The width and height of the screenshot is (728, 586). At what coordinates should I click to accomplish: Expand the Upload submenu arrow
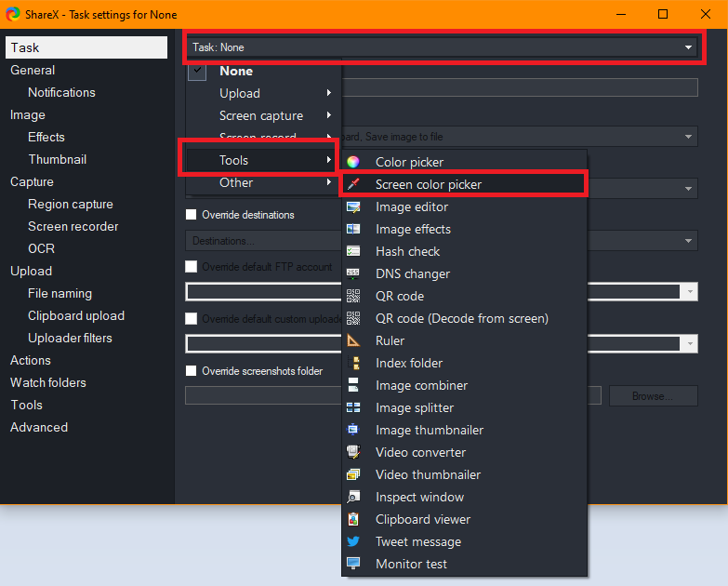(x=329, y=93)
